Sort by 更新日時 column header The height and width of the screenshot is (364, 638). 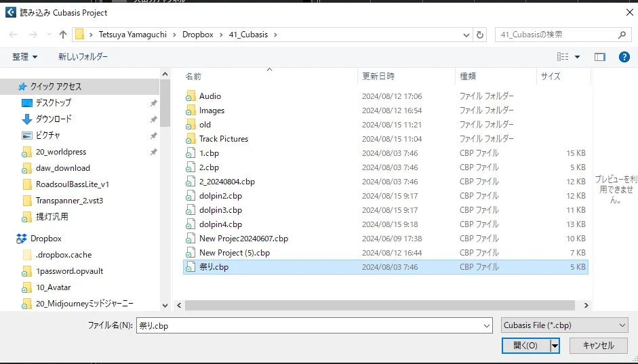click(378, 77)
